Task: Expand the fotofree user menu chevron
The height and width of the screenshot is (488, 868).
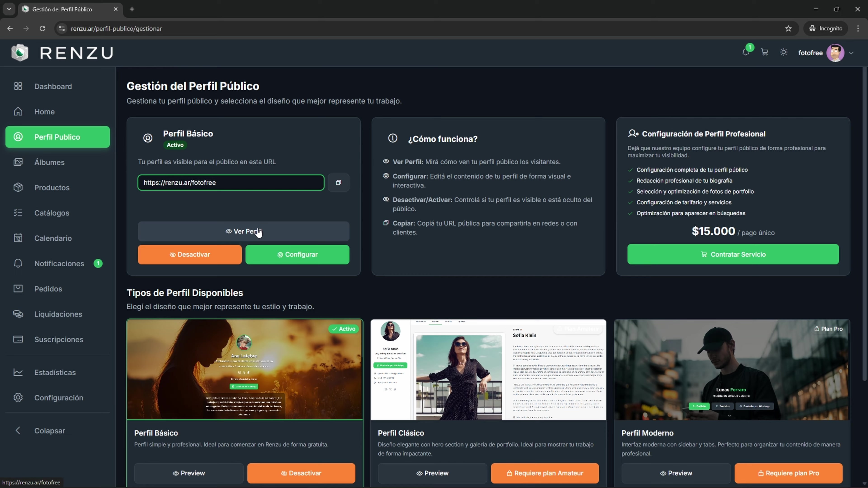Action: tap(851, 53)
